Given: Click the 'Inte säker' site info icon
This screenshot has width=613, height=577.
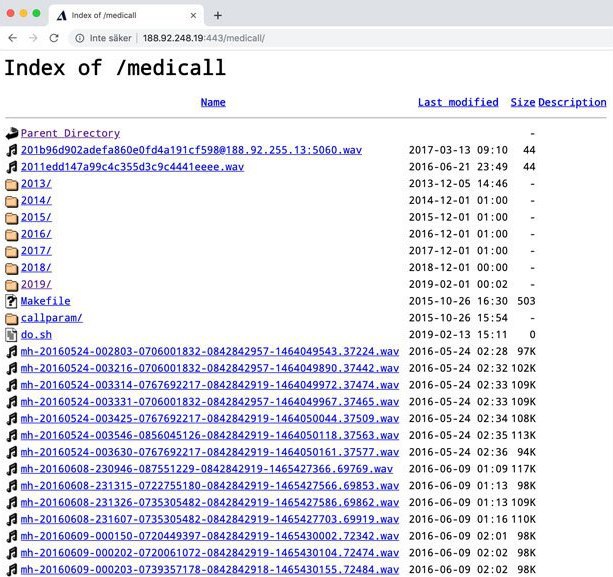Looking at the screenshot, I should coord(80,38).
